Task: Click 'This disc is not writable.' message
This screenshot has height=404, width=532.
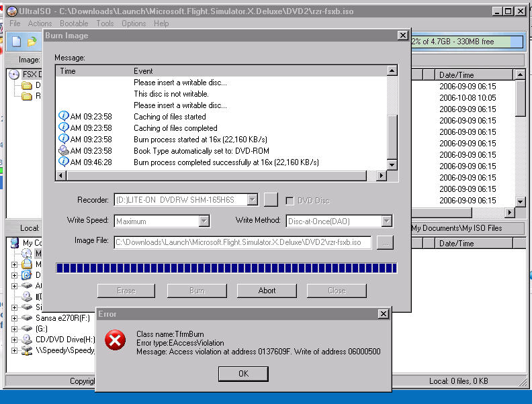Action: [x=171, y=93]
